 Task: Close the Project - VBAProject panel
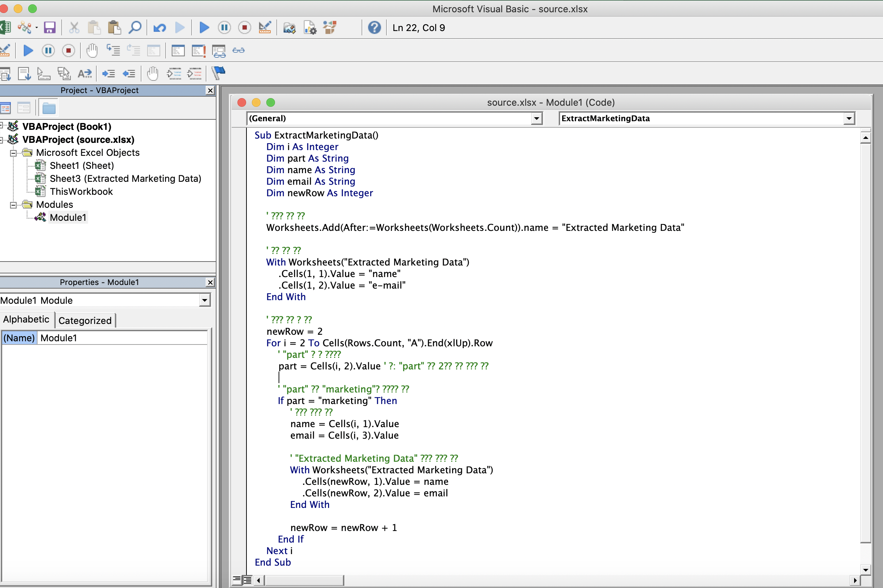click(210, 91)
